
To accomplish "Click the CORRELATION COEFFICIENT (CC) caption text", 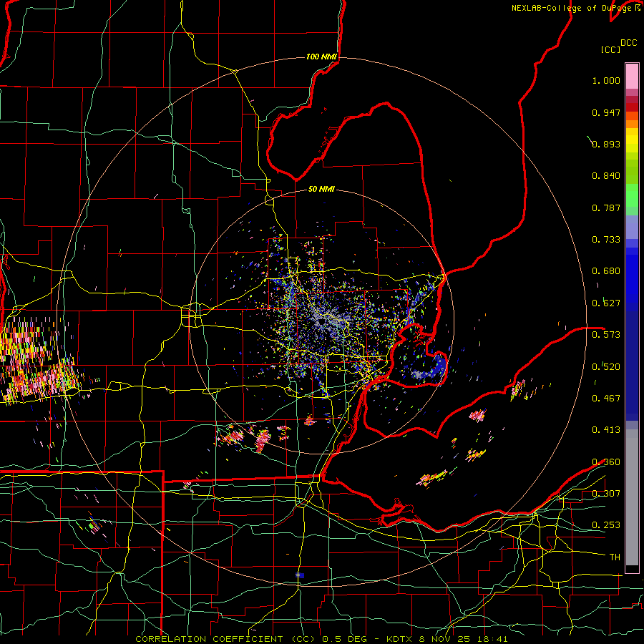I will (225, 639).
